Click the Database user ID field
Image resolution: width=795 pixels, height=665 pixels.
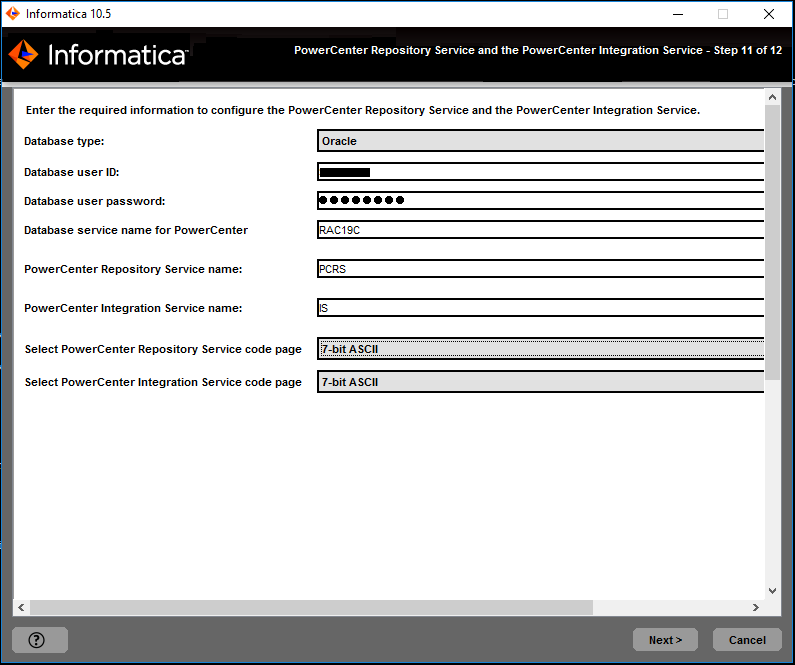point(540,172)
